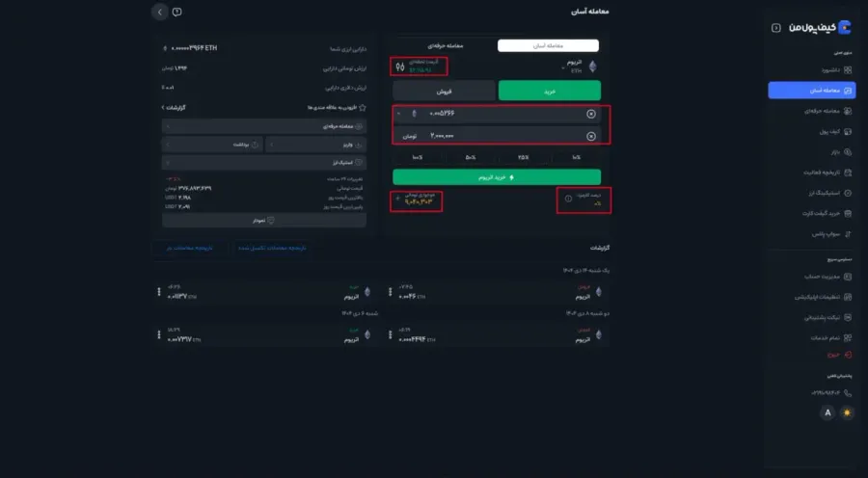Click the green Buy Ethereum (خرید اتریوم) button
This screenshot has width=868, height=478.
click(x=497, y=177)
